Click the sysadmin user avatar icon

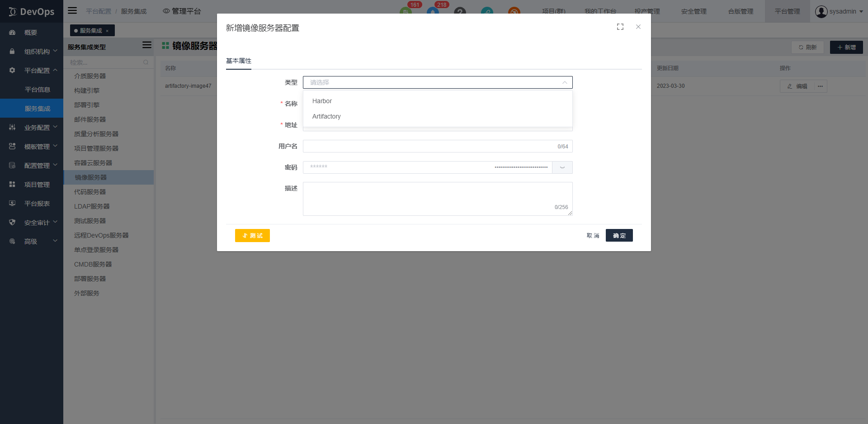(x=821, y=11)
